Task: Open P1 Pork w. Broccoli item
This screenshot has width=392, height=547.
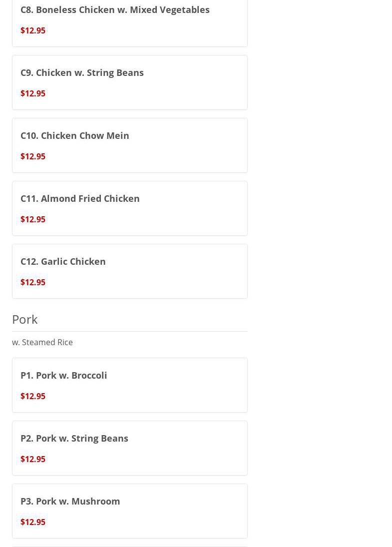Action: [x=64, y=375]
